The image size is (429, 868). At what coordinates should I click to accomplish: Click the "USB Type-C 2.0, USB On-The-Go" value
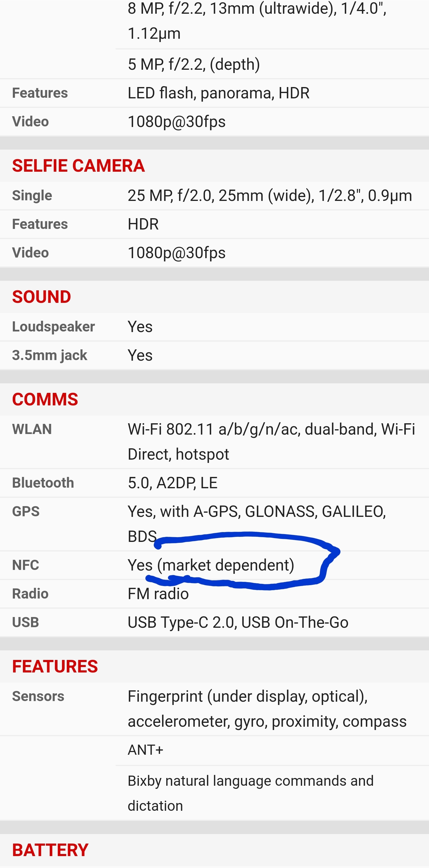tap(238, 622)
